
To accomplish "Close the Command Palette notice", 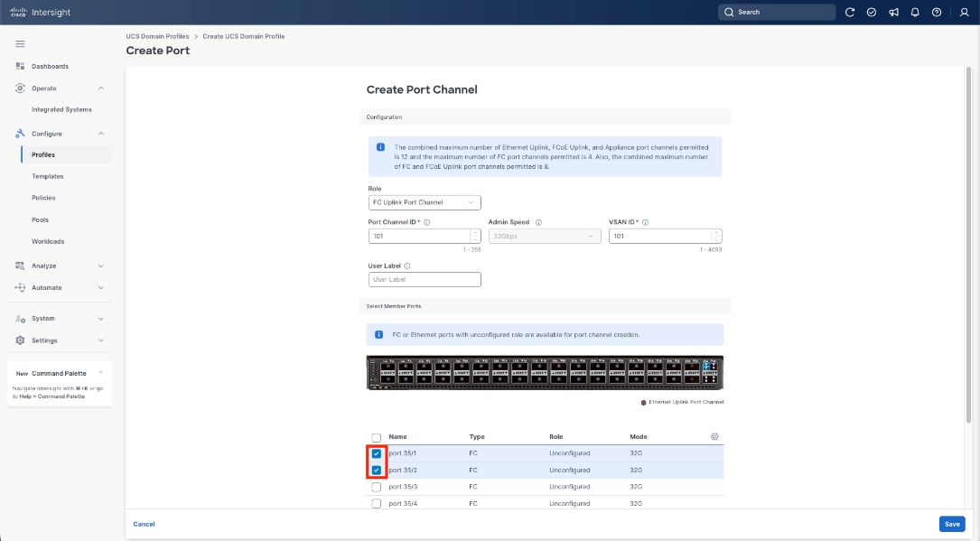I will pyautogui.click(x=100, y=372).
